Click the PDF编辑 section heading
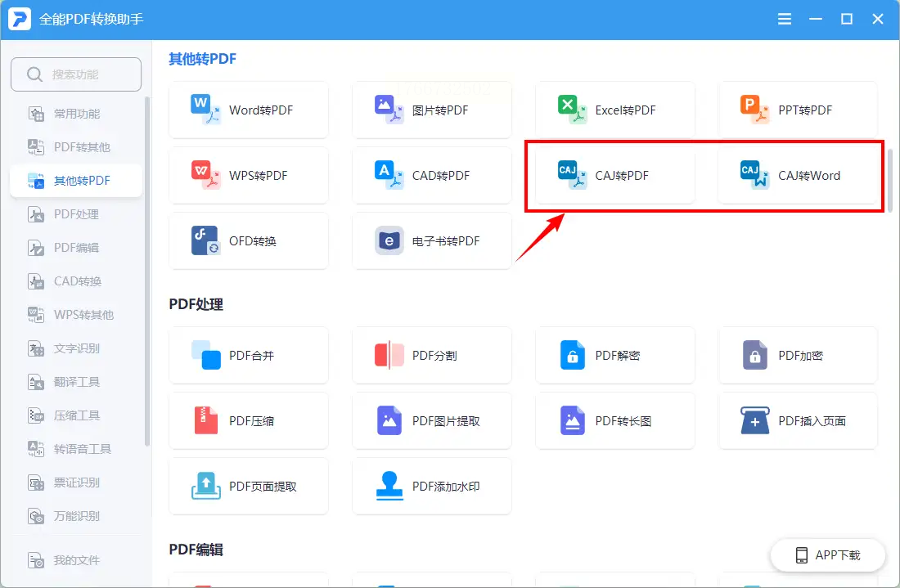 click(x=196, y=550)
